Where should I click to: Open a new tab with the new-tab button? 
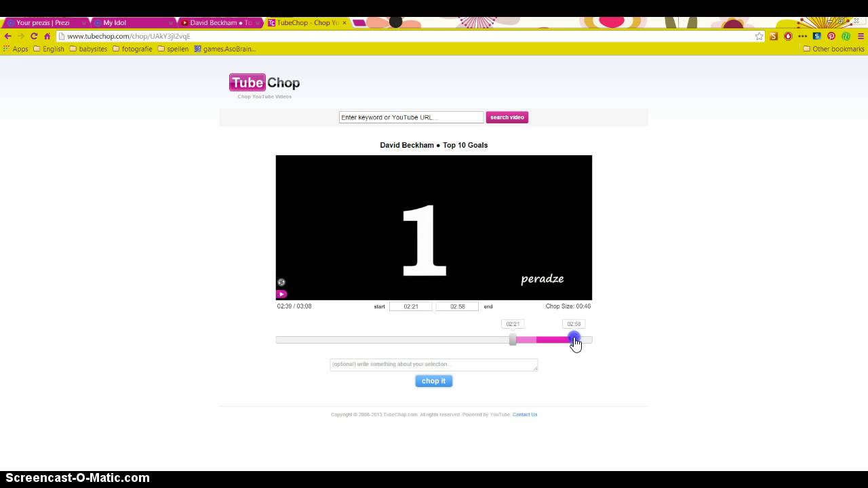(359, 22)
